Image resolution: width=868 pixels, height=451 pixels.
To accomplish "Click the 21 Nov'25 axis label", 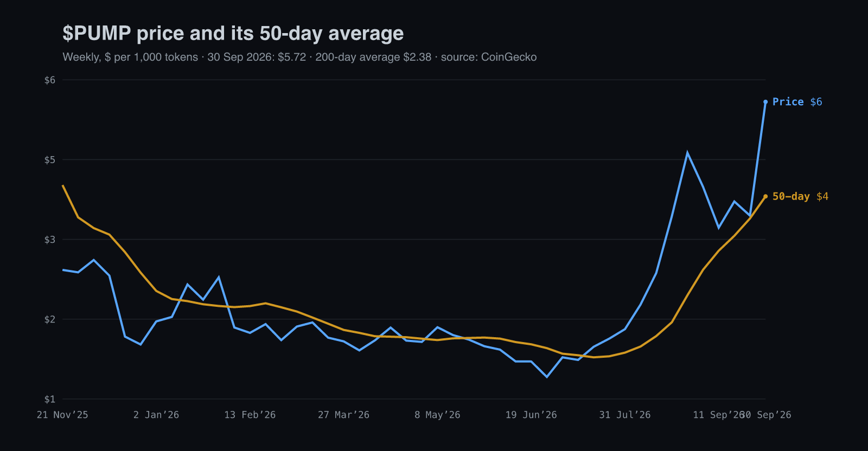I will pos(62,415).
